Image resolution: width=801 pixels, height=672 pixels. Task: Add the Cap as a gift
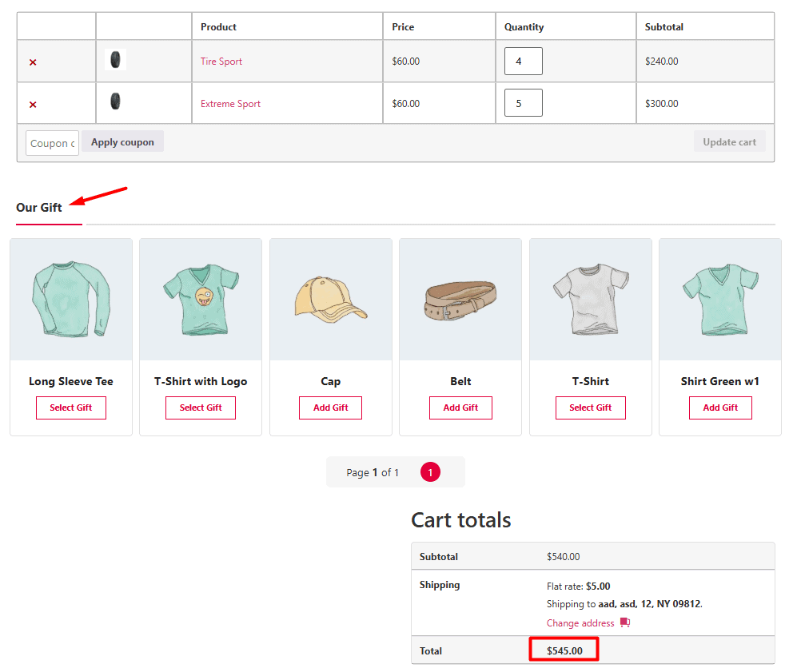330,408
